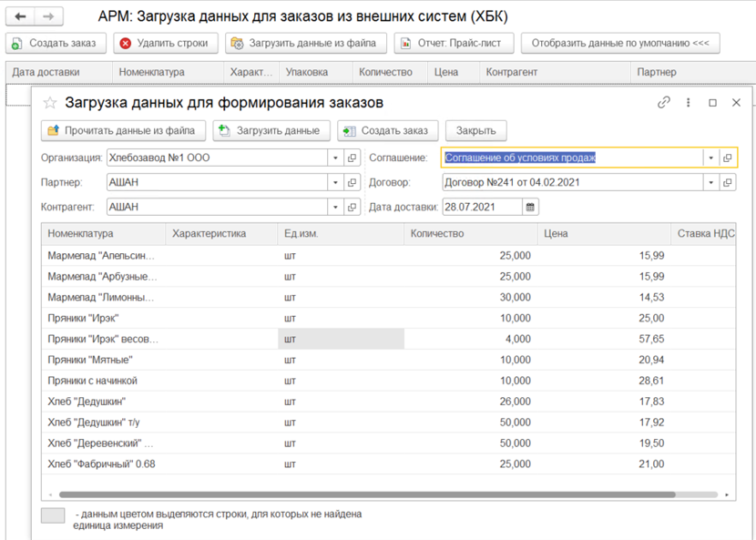Click Удалить строки in the toolbar
This screenshot has height=540, width=756.
coord(166,43)
